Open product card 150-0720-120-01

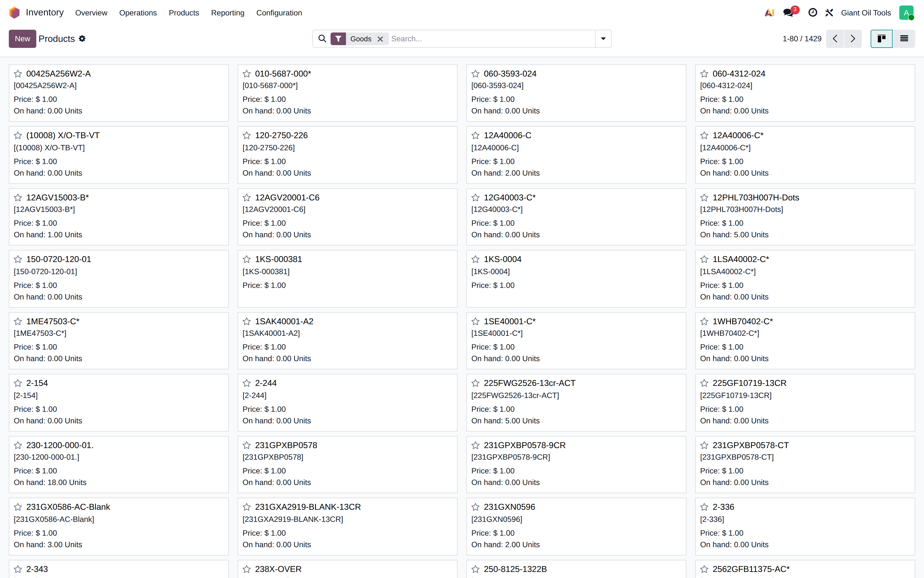tap(119, 279)
